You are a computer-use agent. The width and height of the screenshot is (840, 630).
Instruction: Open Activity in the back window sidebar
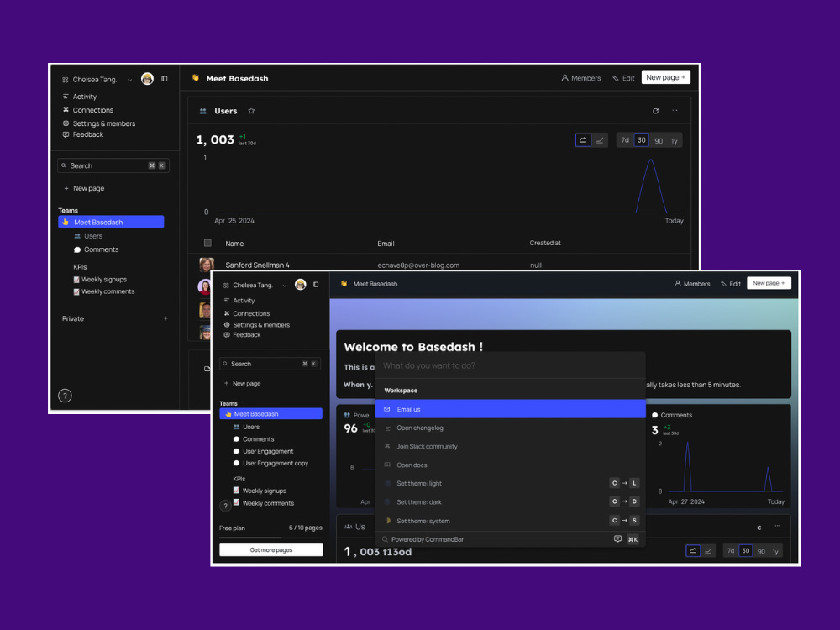tap(80, 97)
